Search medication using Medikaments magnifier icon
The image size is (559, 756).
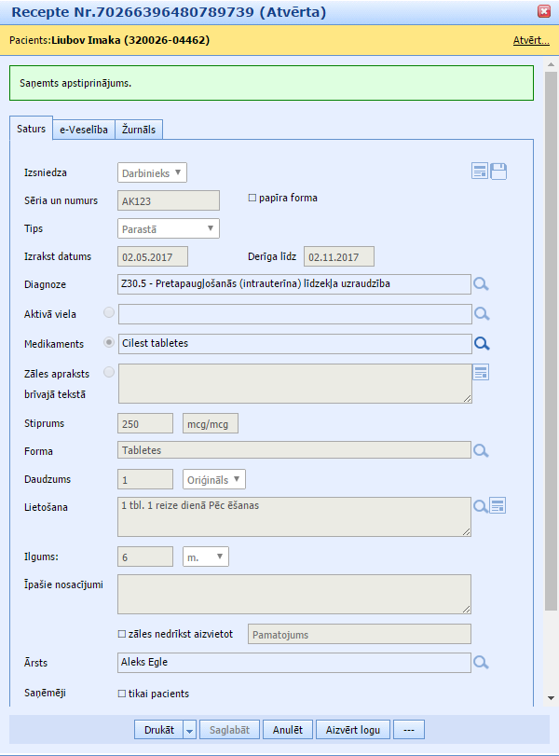pyautogui.click(x=481, y=343)
